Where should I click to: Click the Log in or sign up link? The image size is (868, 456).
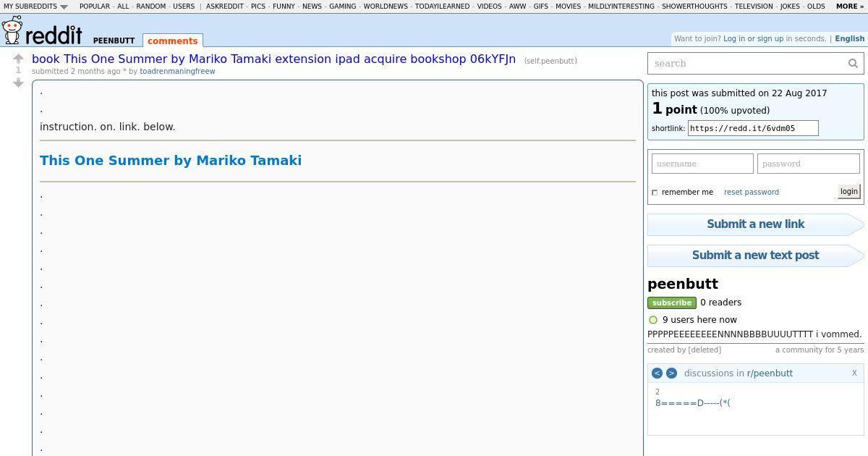753,38
